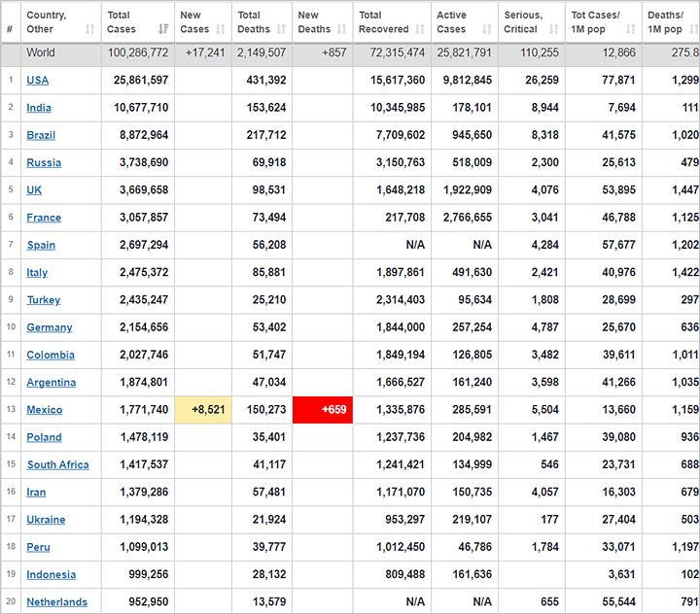Select Turkey total recovered 2,314,403

[401, 300]
